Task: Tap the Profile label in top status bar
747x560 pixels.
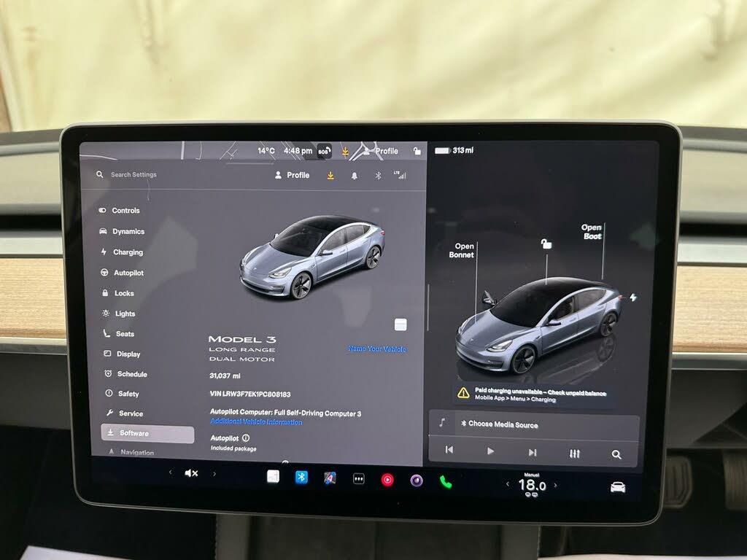Action: pyautogui.click(x=387, y=151)
